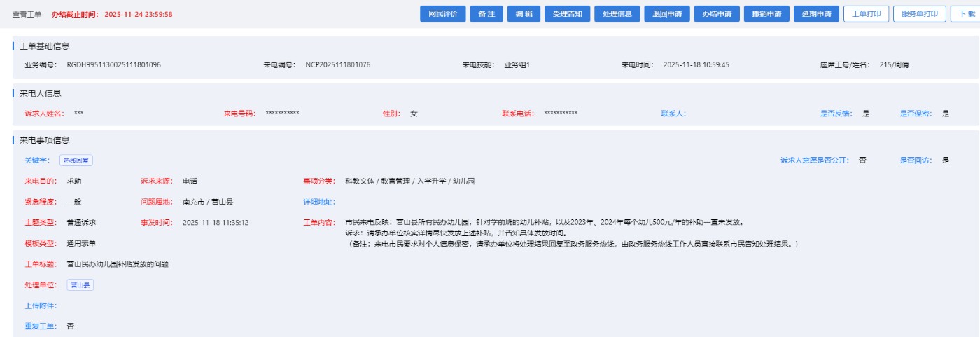Click the 热线回复 keyword tag
The width and height of the screenshot is (980, 337).
pos(76,160)
